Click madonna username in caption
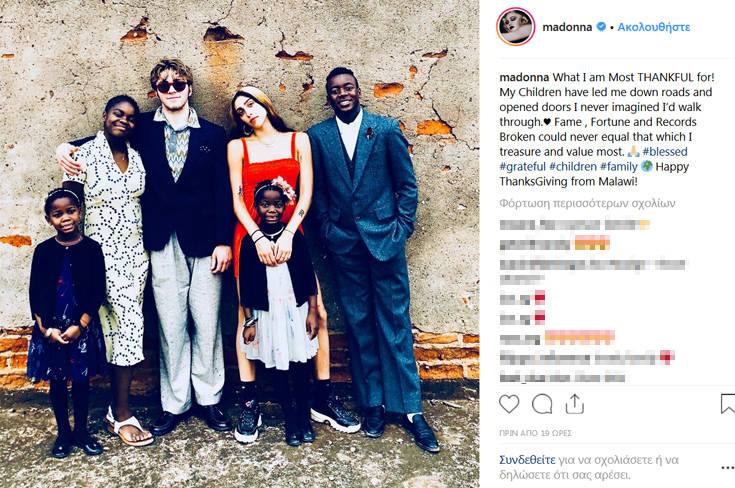Screen dimensions: 735x488 [x=525, y=77]
